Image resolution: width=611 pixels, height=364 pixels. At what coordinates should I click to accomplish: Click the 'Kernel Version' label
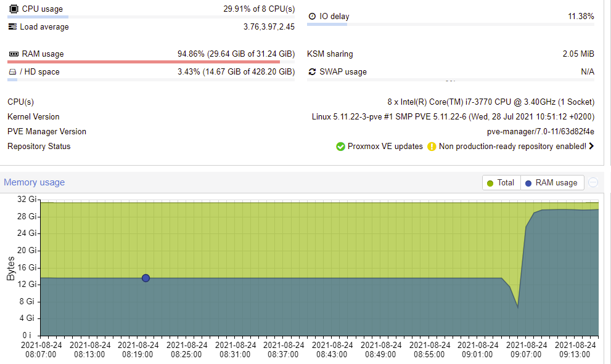click(33, 117)
